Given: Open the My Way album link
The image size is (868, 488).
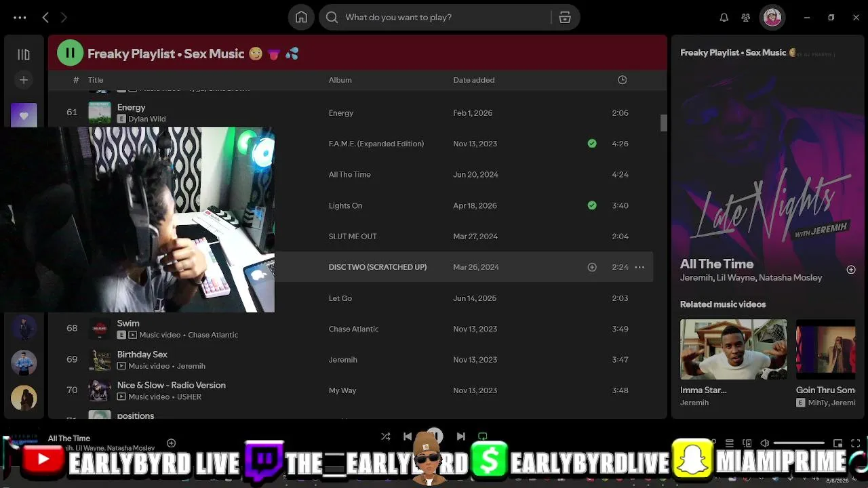Looking at the screenshot, I should click(342, 390).
